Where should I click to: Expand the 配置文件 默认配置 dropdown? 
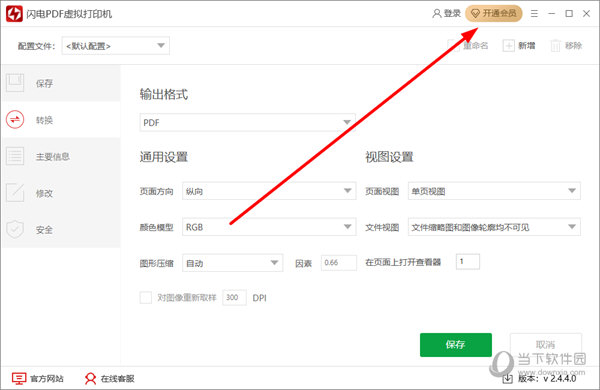[116, 46]
